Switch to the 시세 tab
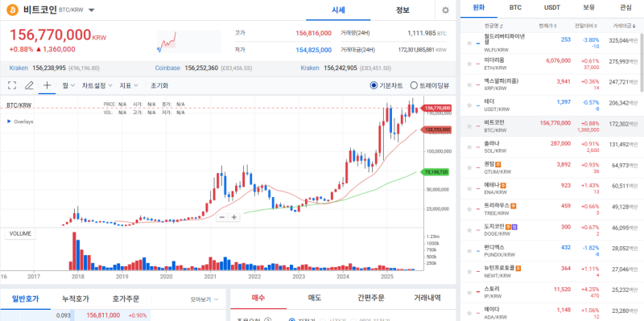The height and width of the screenshot is (321, 644). (338, 10)
